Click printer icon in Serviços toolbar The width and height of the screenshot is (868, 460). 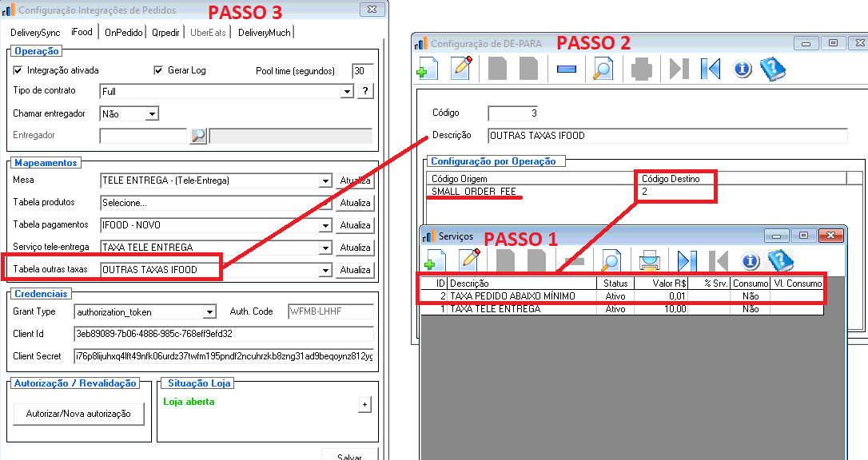(649, 260)
